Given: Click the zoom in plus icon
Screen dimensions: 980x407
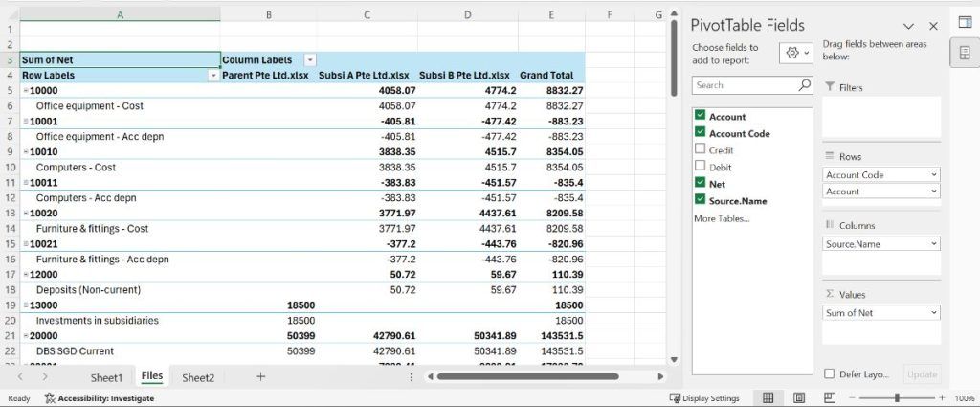Looking at the screenshot, I should [x=942, y=397].
